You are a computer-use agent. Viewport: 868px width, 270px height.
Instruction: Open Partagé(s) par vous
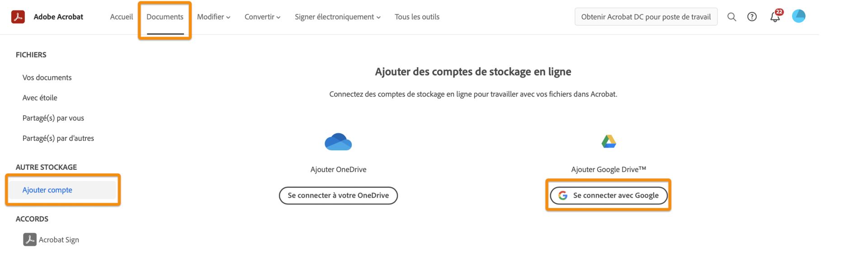(53, 118)
